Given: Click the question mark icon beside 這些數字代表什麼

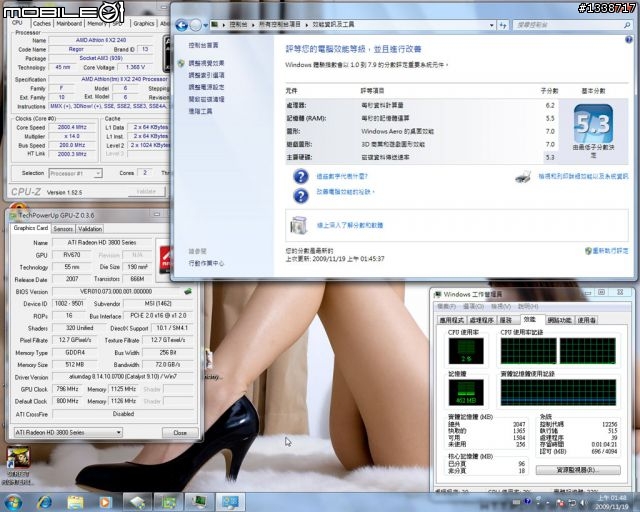Looking at the screenshot, I should pos(301,176).
